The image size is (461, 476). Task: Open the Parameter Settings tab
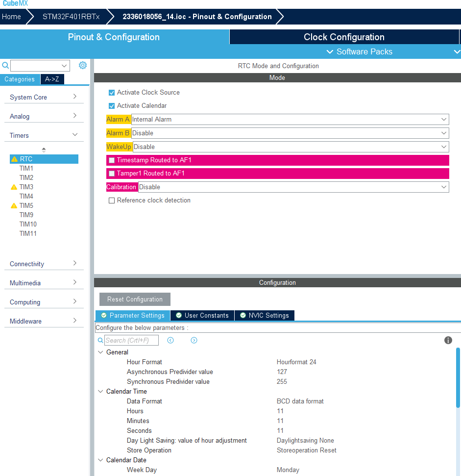[x=133, y=315]
